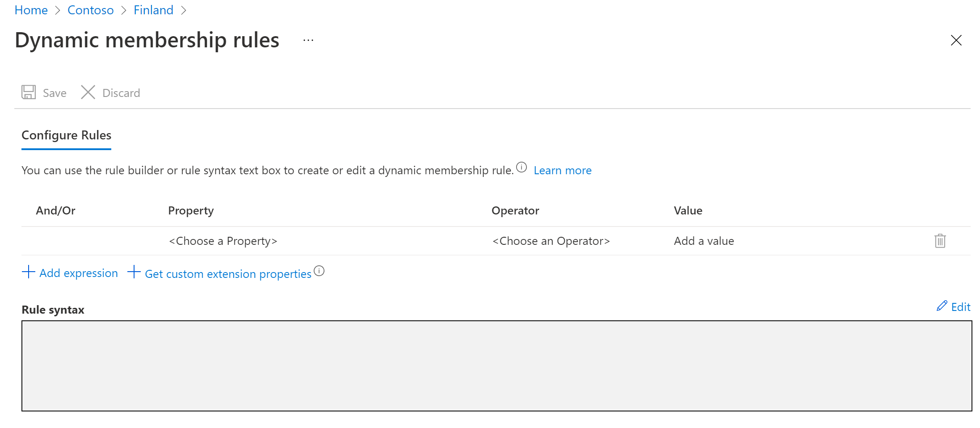Click info icon after dynamic membership rule text

pyautogui.click(x=522, y=168)
